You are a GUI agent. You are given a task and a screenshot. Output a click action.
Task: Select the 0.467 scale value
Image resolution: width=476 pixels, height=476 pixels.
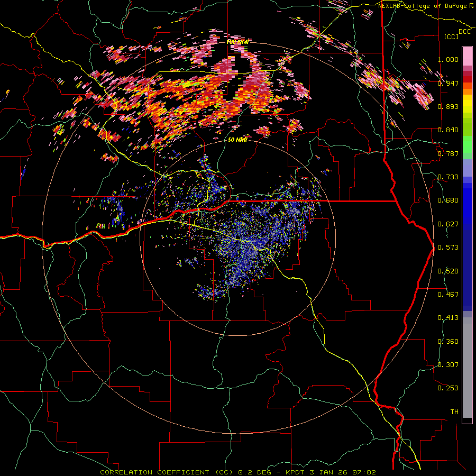pyautogui.click(x=448, y=295)
